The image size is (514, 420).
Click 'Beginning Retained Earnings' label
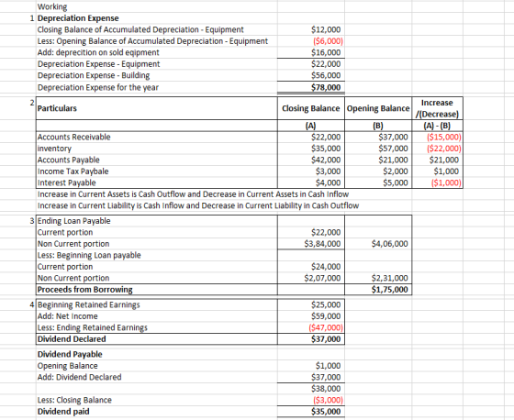pyautogui.click(x=89, y=305)
